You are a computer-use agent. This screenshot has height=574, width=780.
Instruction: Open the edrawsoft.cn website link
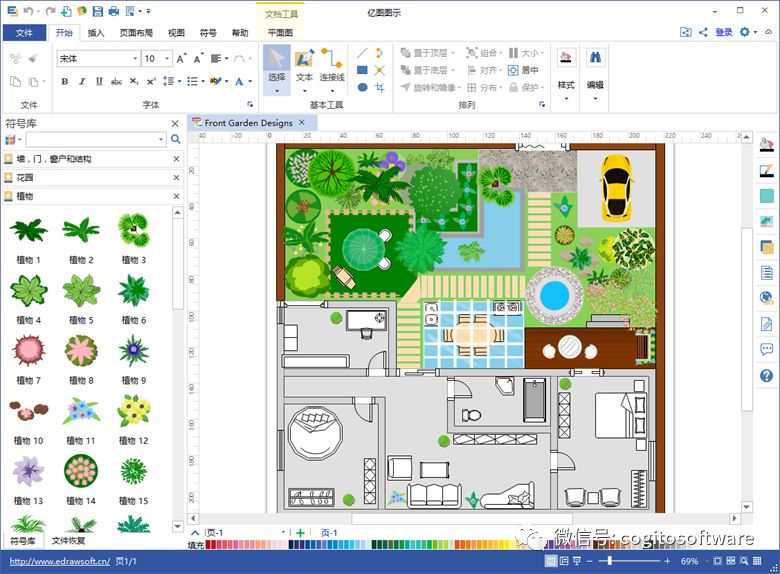(x=60, y=562)
